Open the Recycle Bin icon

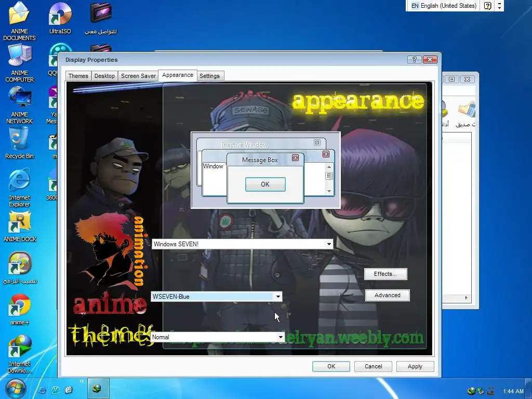(x=19, y=142)
